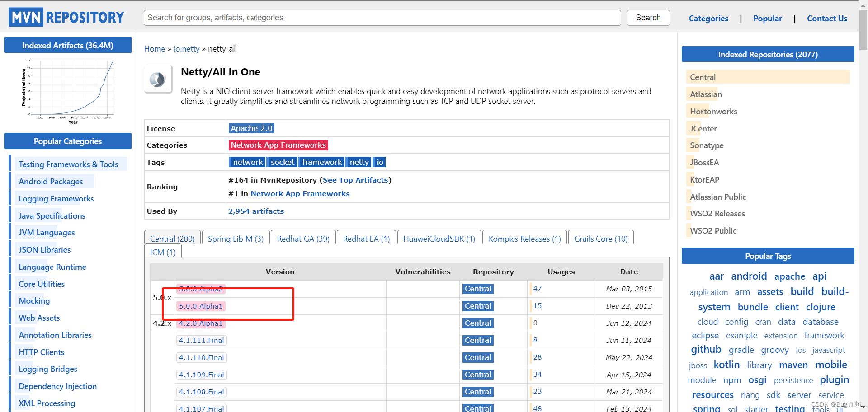This screenshot has width=868, height=412.
Task: Open JSON Libraries category
Action: click(44, 250)
